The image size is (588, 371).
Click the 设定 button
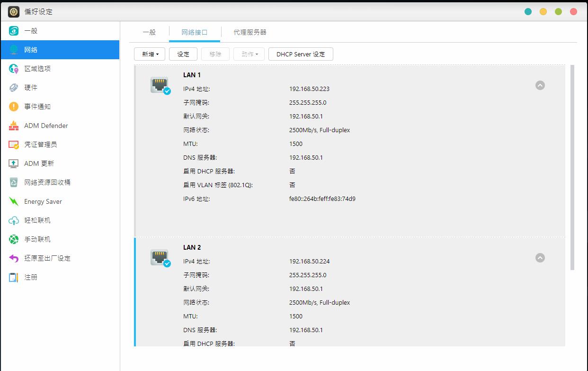coord(183,54)
